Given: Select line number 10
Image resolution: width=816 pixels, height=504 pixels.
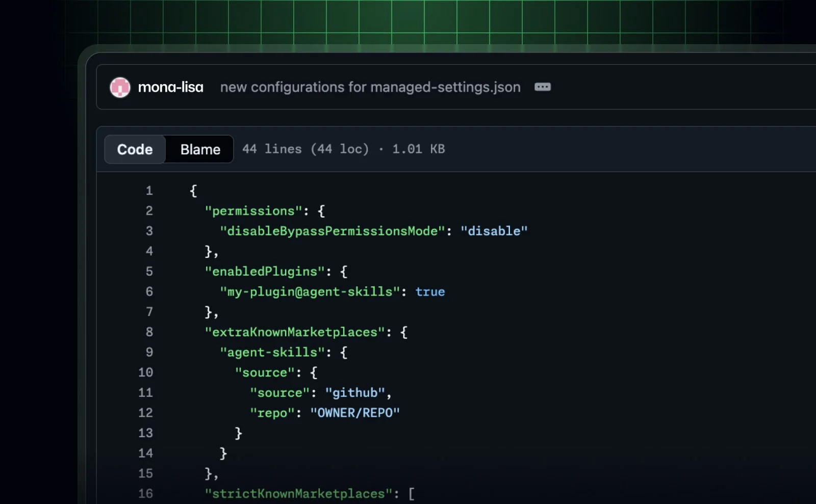Looking at the screenshot, I should click(x=145, y=373).
